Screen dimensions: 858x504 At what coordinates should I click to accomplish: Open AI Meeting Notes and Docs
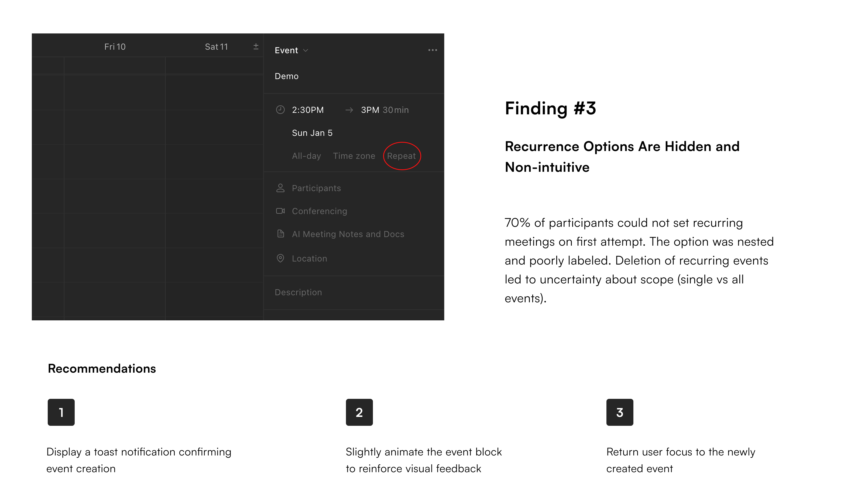pyautogui.click(x=348, y=234)
